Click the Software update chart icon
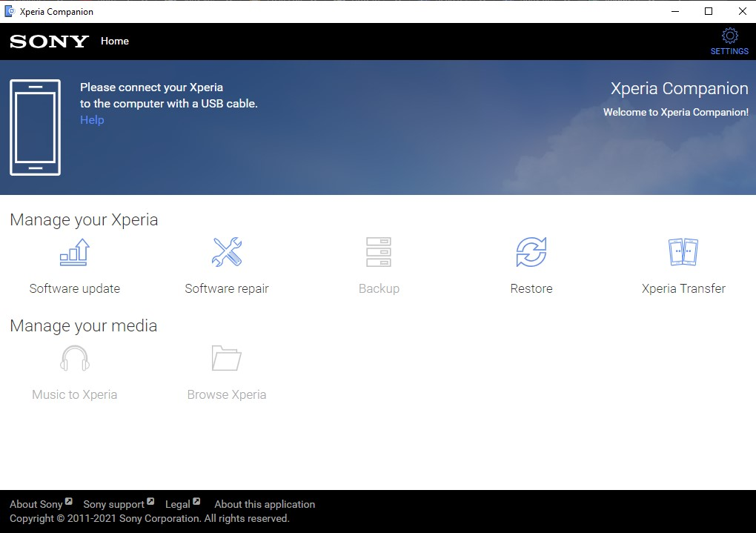 (x=75, y=252)
